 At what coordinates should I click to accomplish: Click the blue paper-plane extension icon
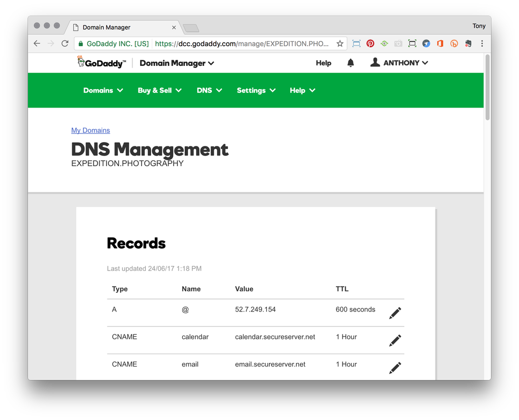tap(426, 44)
